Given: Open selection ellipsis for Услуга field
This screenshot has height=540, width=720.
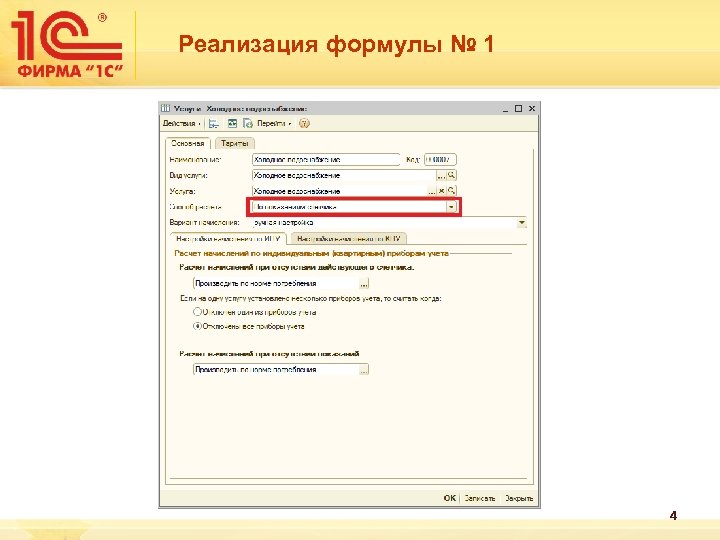Looking at the screenshot, I should pos(432,191).
